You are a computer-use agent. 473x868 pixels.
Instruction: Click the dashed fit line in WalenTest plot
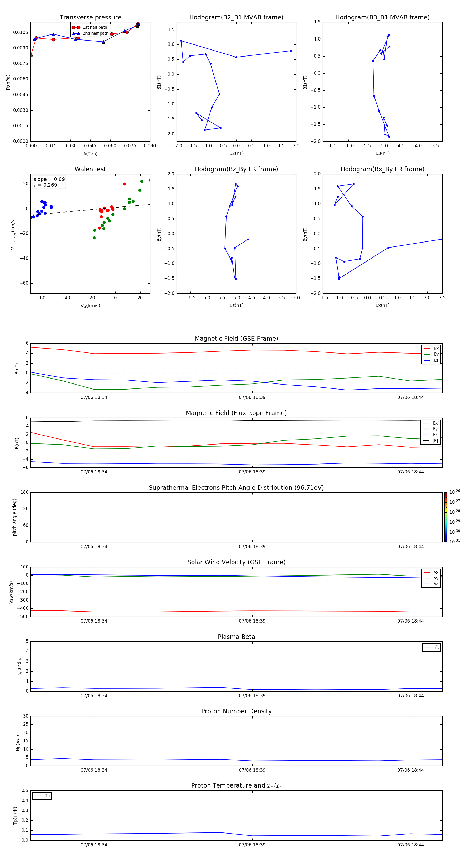[90, 210]
